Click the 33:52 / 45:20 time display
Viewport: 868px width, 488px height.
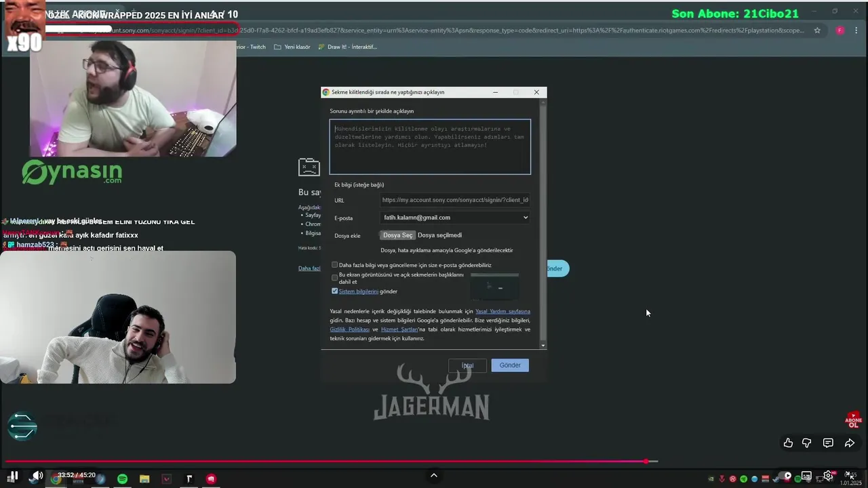(76, 475)
